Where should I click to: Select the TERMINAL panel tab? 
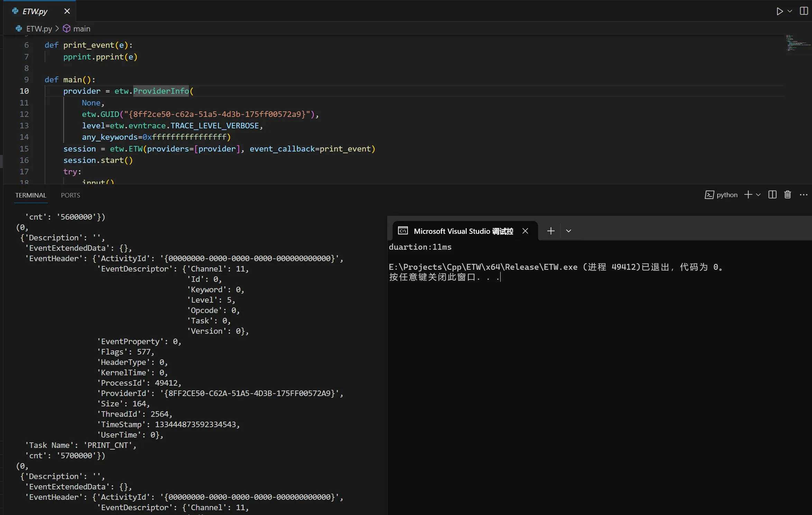pos(30,195)
